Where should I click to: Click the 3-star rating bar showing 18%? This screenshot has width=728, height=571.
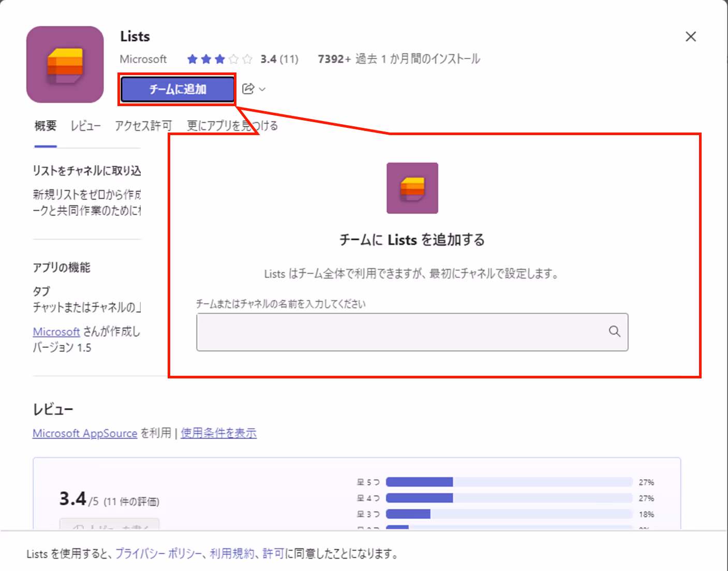tap(509, 514)
